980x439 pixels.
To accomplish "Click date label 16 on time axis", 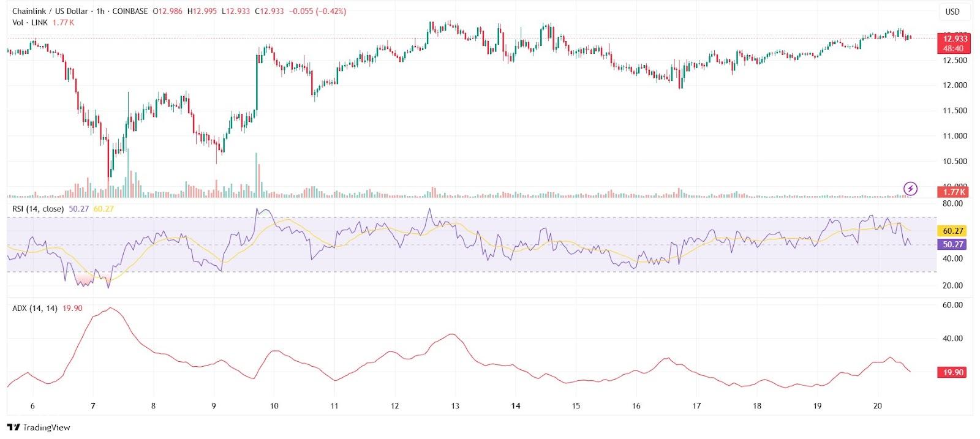I will (x=636, y=405).
